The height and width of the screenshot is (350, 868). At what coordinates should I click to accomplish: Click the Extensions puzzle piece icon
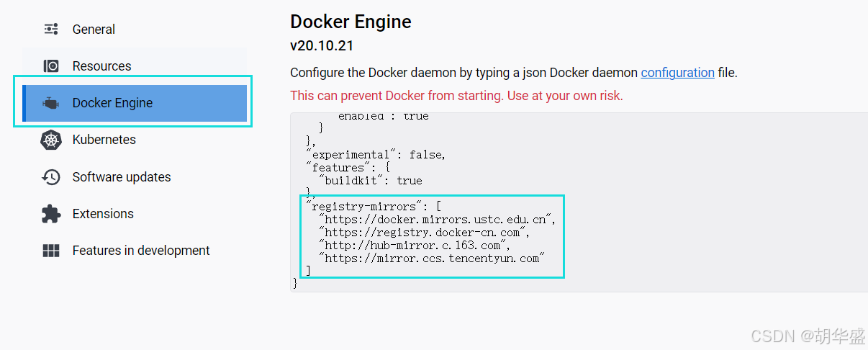point(51,214)
